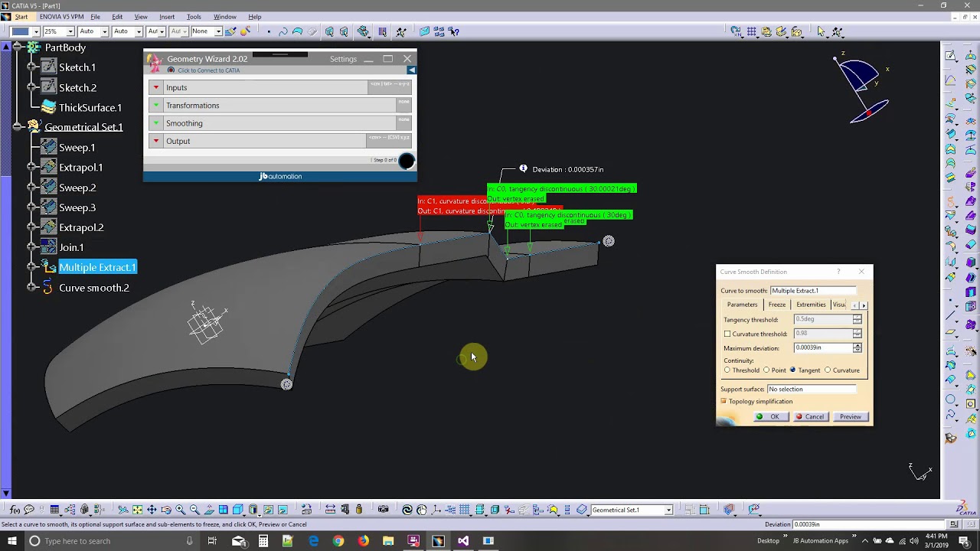Select the Pan view tool

[152, 510]
